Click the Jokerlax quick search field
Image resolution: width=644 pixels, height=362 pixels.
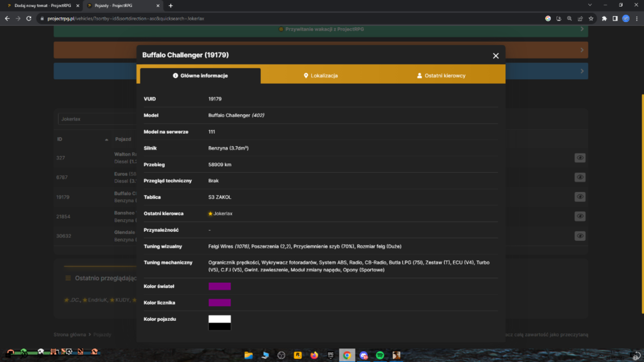(97, 119)
